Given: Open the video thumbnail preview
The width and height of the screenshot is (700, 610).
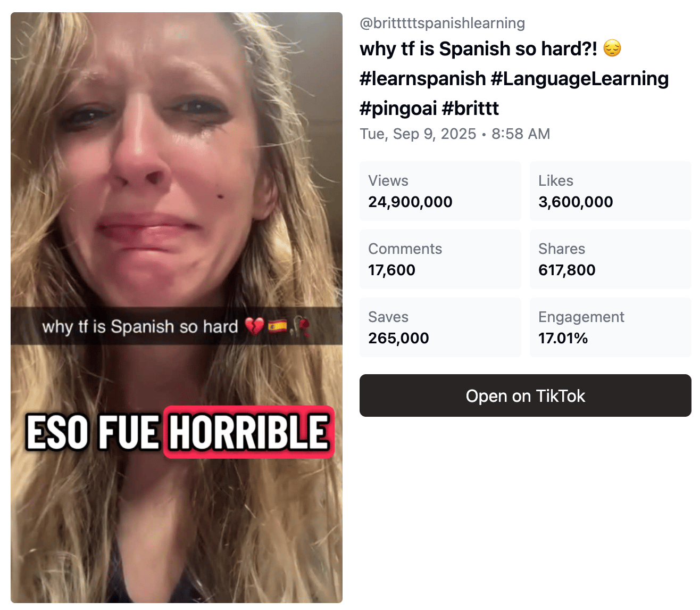Looking at the screenshot, I should (x=177, y=308).
